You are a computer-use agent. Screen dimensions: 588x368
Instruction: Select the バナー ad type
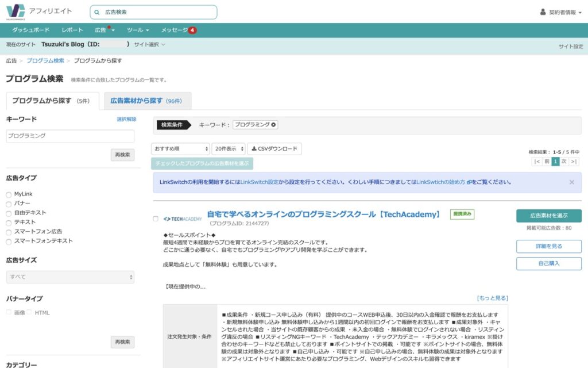pos(9,204)
